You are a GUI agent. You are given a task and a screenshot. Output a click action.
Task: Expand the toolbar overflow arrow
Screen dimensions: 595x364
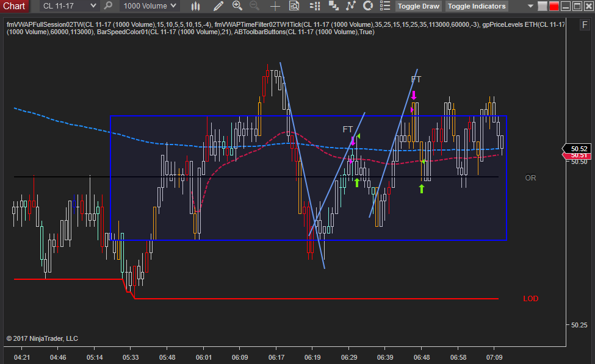[530, 6]
